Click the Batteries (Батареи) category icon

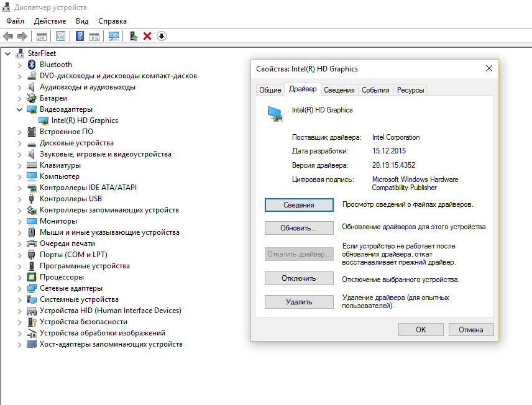coord(32,98)
